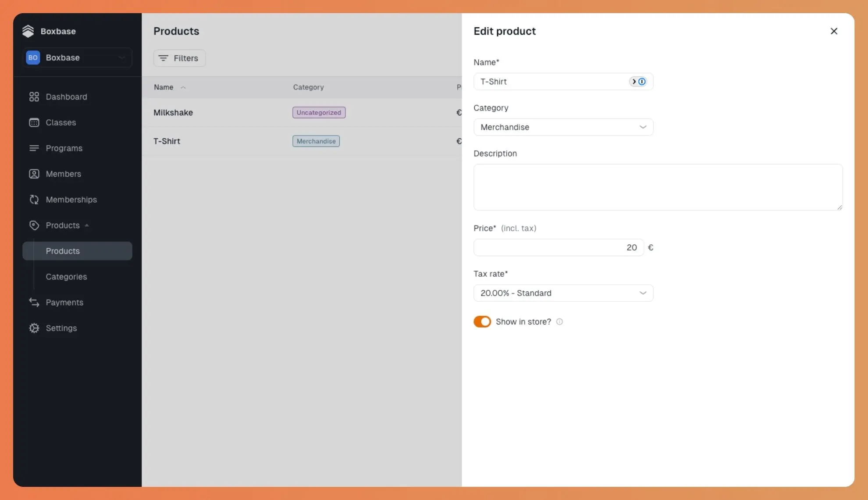Sort by the Name column header
868x500 pixels.
(x=164, y=87)
